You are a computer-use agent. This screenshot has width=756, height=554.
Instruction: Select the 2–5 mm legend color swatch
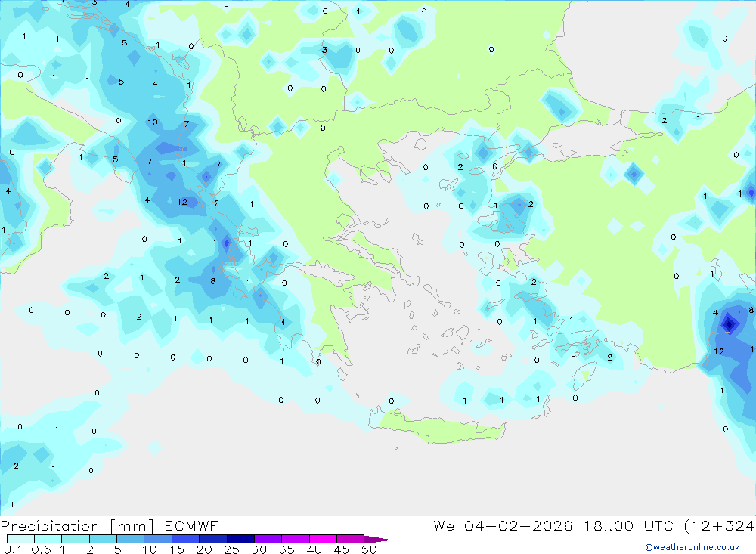[x=103, y=539]
